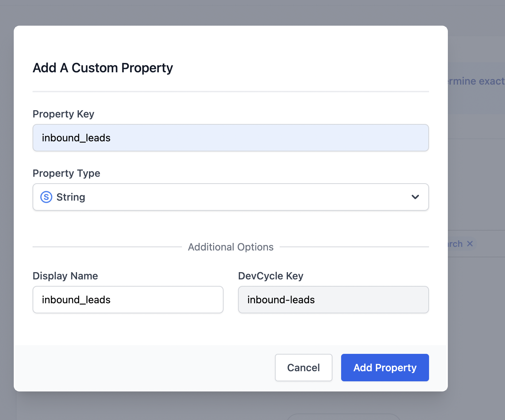Click the String type "S" icon
505x420 pixels.
point(46,197)
